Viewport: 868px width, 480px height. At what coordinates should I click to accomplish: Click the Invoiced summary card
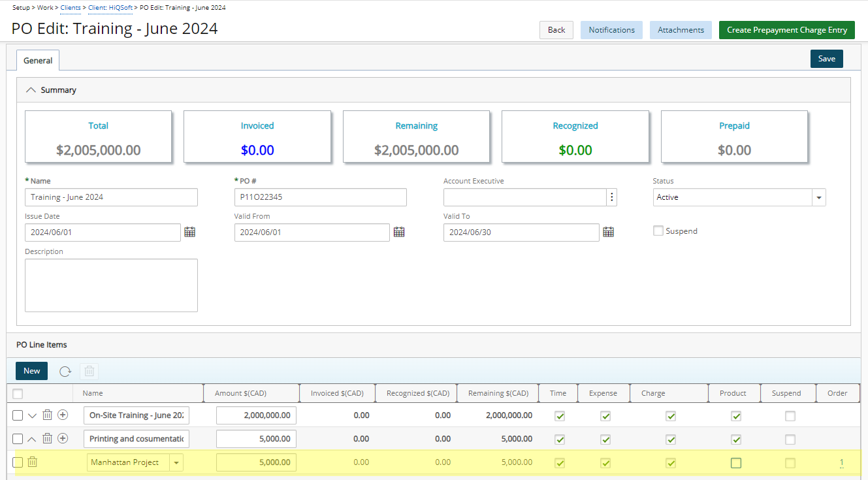pos(257,136)
